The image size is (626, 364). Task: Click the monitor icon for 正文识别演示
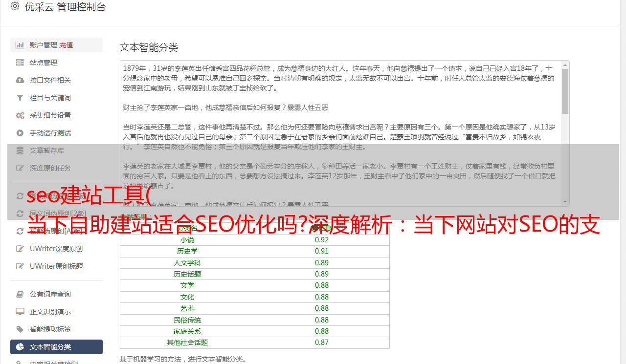20,312
